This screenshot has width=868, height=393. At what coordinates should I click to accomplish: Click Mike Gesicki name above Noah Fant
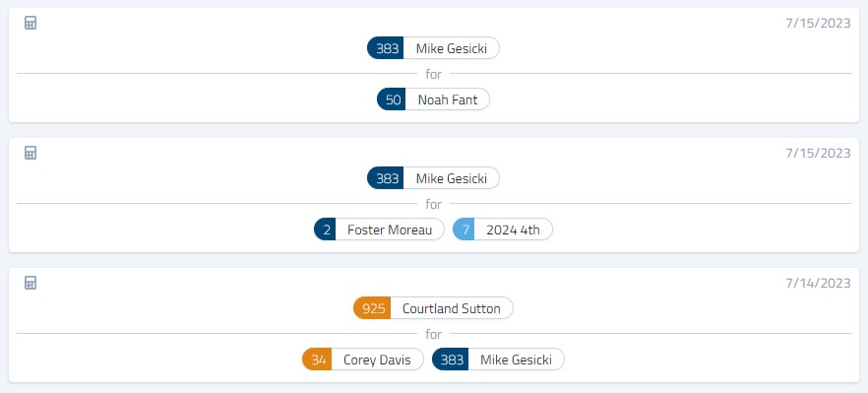click(451, 49)
